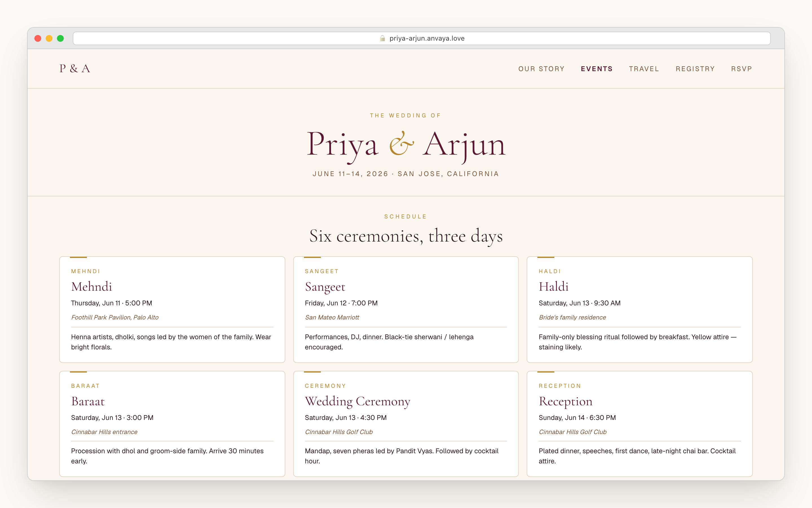Open the Baraat event card title
Viewport: 812px width, 508px height.
[88, 401]
